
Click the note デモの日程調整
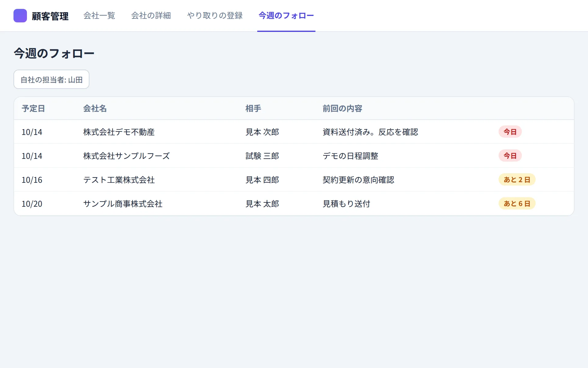(x=350, y=156)
